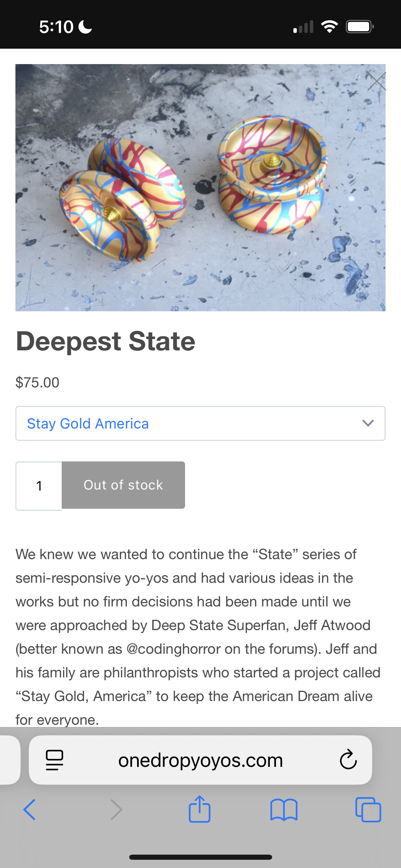Tap the Deepest State product title
This screenshot has height=868, width=401.
[106, 341]
